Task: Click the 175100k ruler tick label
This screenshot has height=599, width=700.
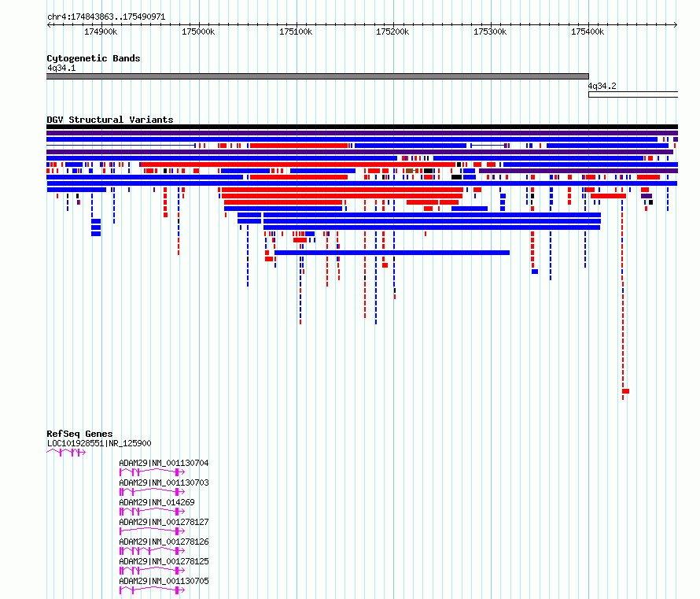Action: coord(296,31)
